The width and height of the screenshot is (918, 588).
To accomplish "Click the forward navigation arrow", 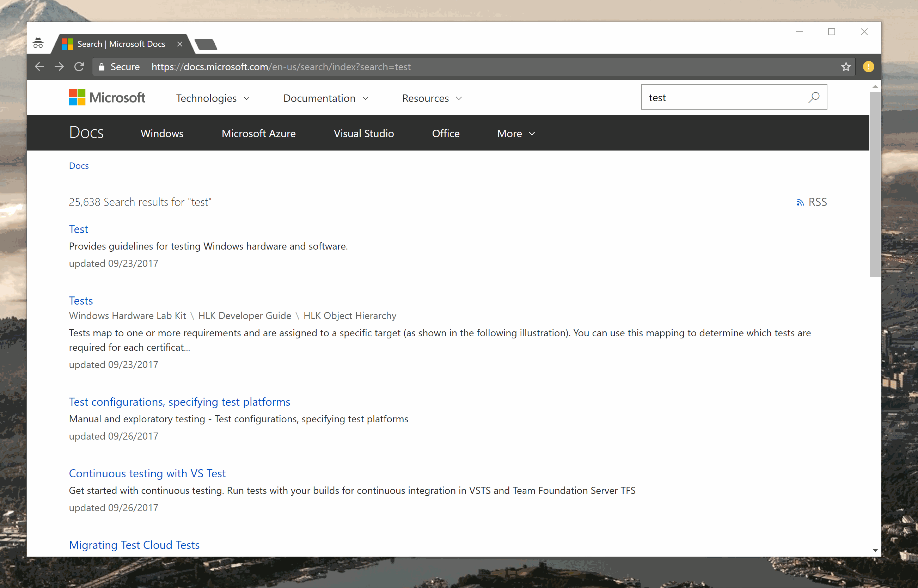I will pyautogui.click(x=59, y=66).
